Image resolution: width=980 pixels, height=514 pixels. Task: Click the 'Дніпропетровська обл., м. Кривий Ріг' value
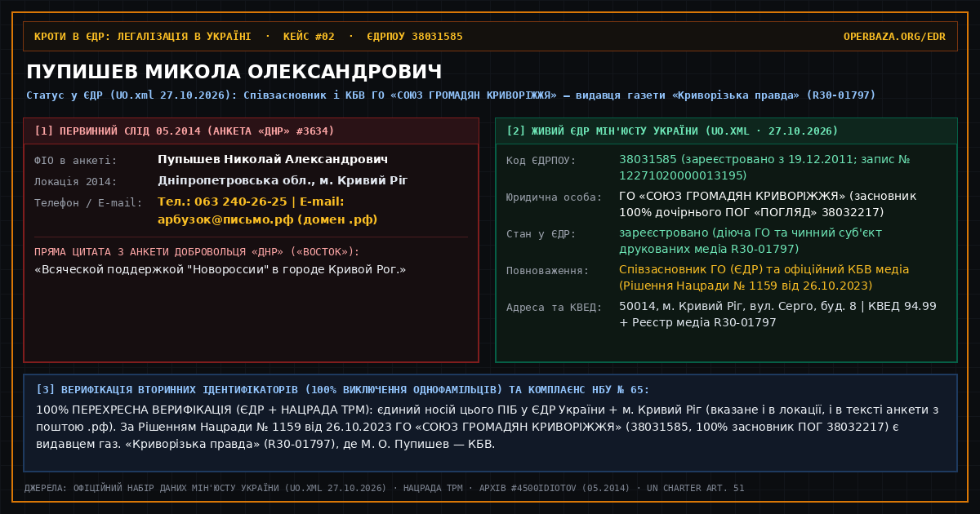(x=283, y=180)
